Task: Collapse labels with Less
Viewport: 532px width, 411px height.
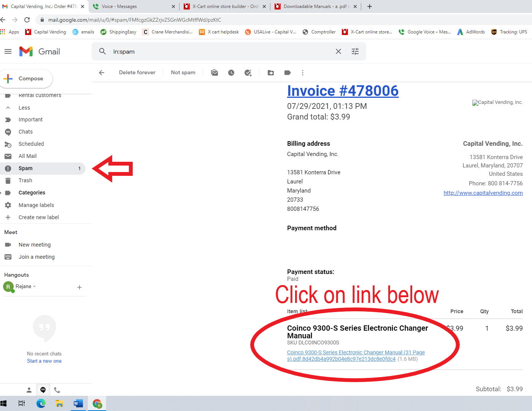Action: [x=24, y=108]
